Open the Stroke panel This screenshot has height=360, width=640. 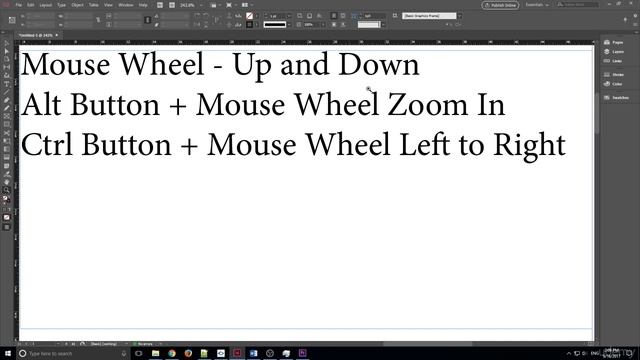coord(614,75)
